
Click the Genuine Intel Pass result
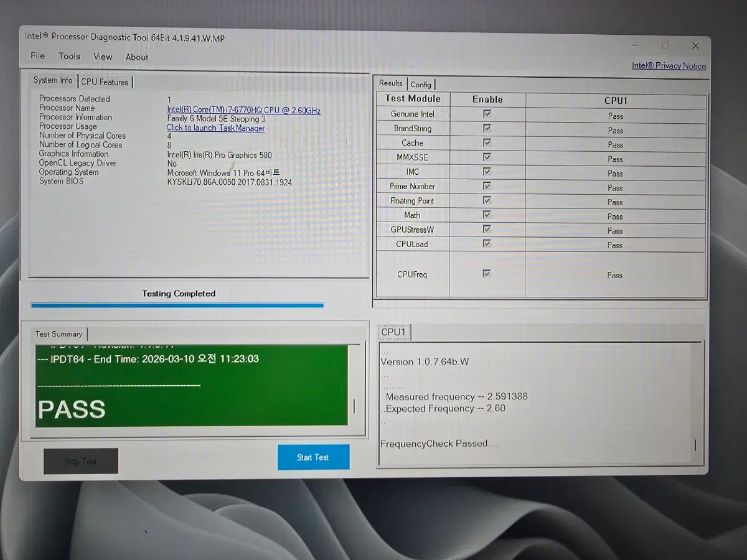616,116
